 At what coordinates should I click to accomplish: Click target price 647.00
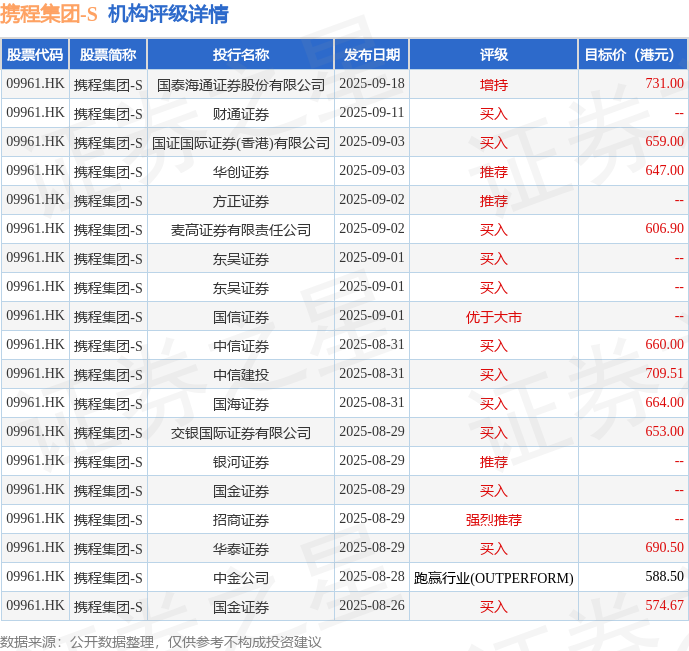(664, 170)
